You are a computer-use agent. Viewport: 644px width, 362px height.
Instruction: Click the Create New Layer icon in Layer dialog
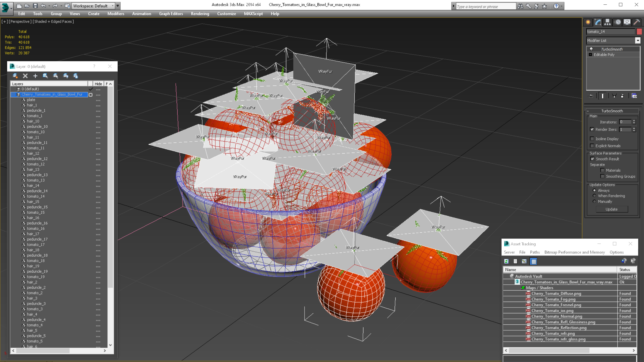[15, 76]
